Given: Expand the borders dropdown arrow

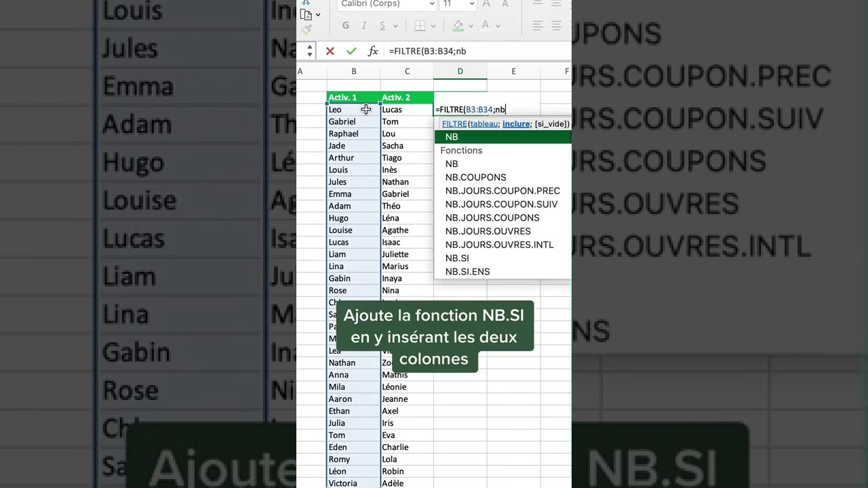Looking at the screenshot, I should click(433, 26).
